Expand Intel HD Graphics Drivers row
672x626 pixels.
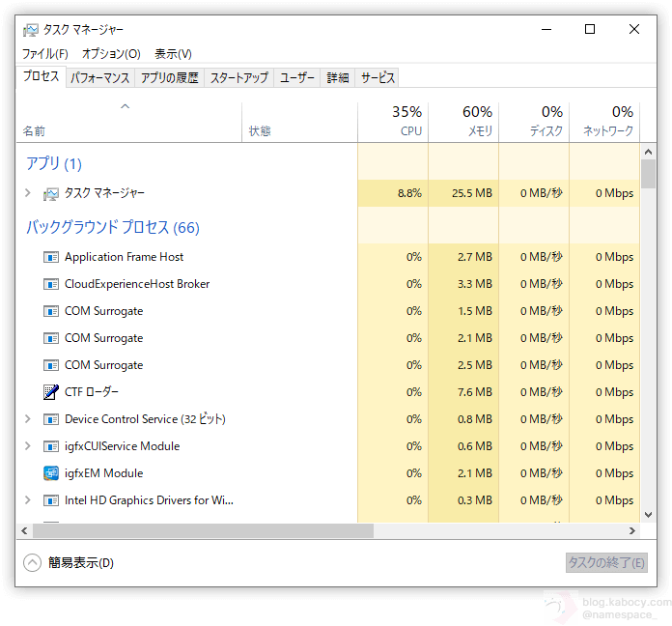point(28,500)
